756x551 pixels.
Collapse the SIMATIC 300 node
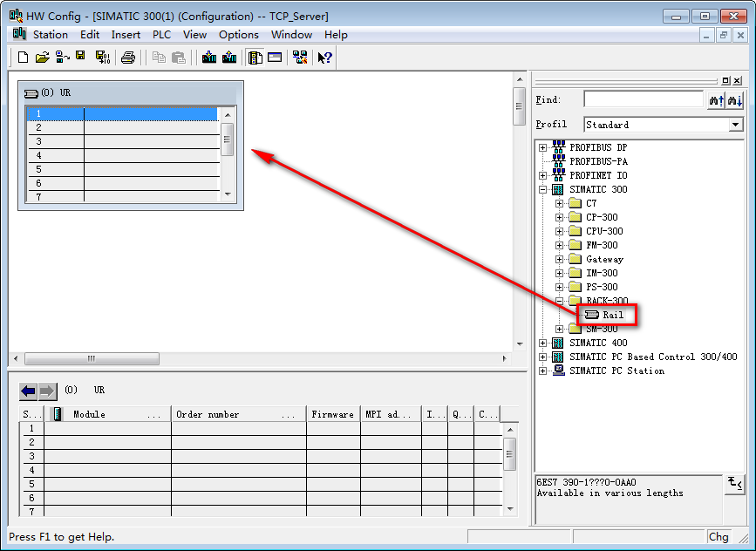pos(543,189)
